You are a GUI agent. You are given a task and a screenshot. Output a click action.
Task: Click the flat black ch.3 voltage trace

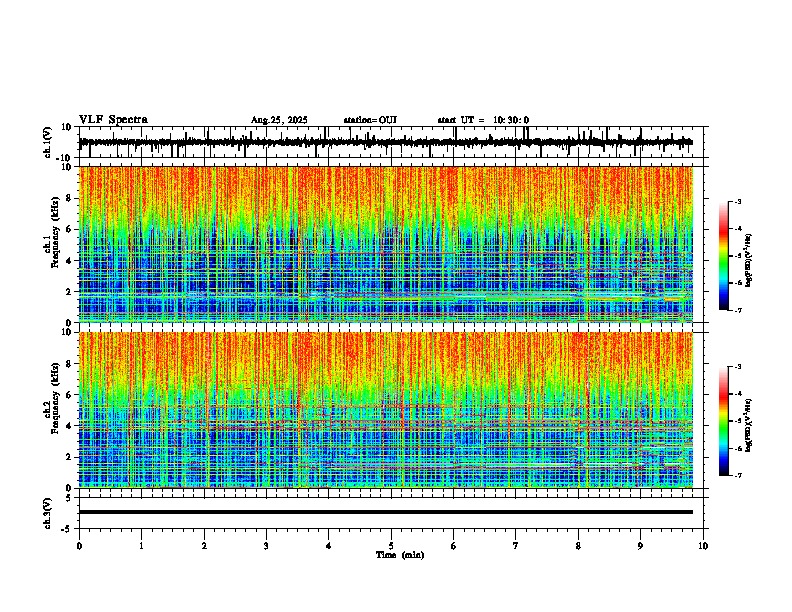click(x=386, y=512)
